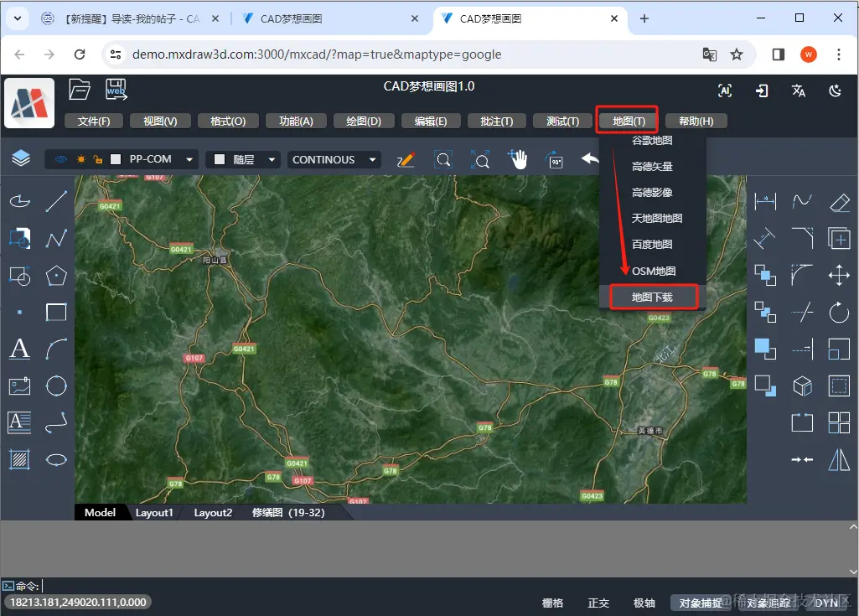
Task: Activate the Pan hand tool
Action: 518,158
